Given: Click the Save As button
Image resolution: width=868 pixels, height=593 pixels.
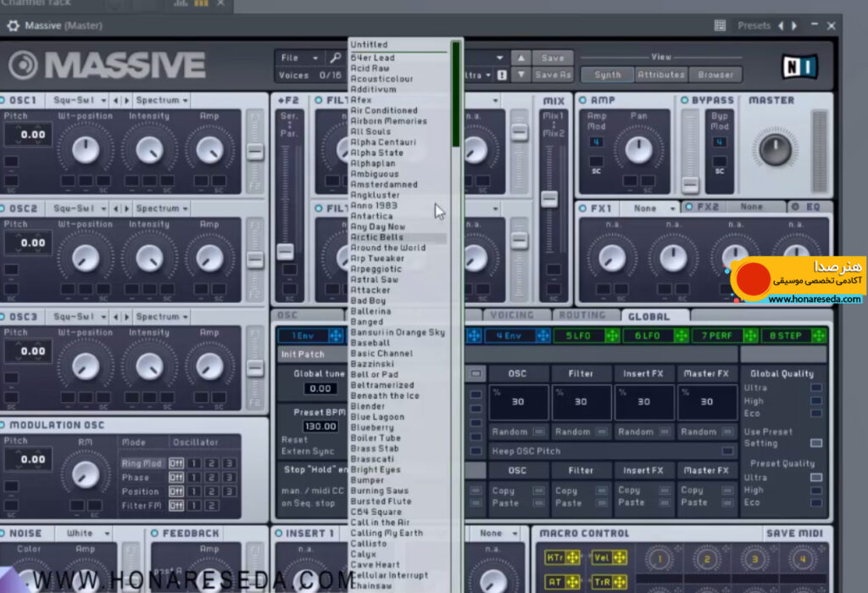Looking at the screenshot, I should [x=553, y=75].
